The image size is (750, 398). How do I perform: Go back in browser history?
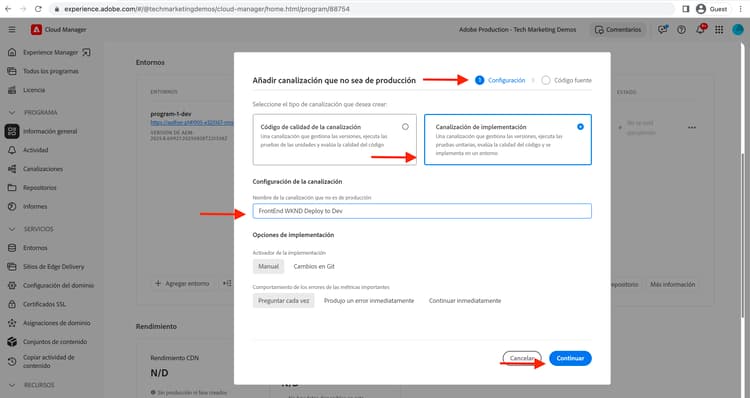click(x=8, y=9)
